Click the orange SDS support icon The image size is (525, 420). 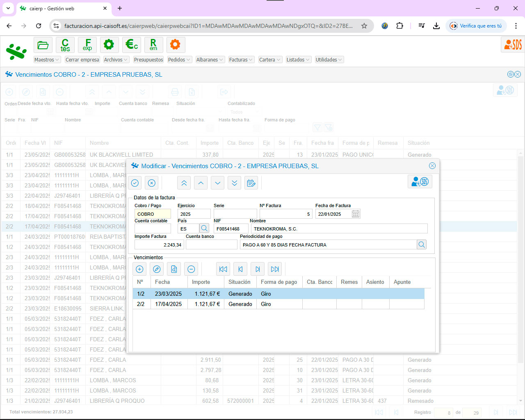tap(513, 44)
